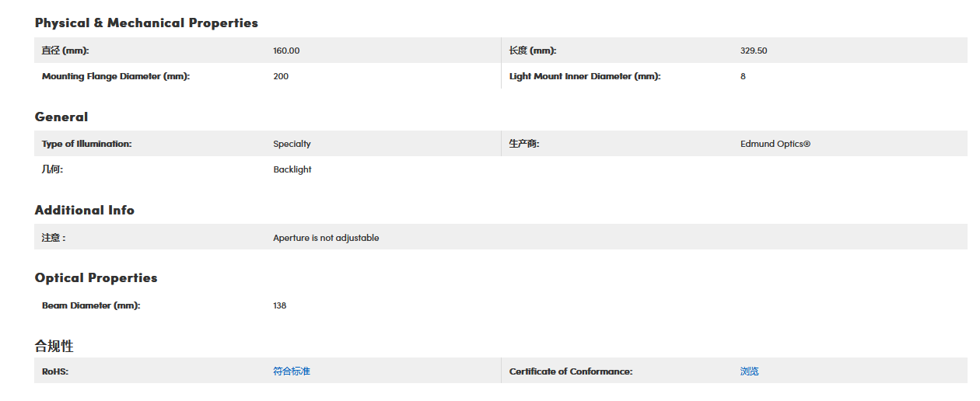Click the Mounting Flange Diameter value 200
The height and width of the screenshot is (401, 980).
281,76
